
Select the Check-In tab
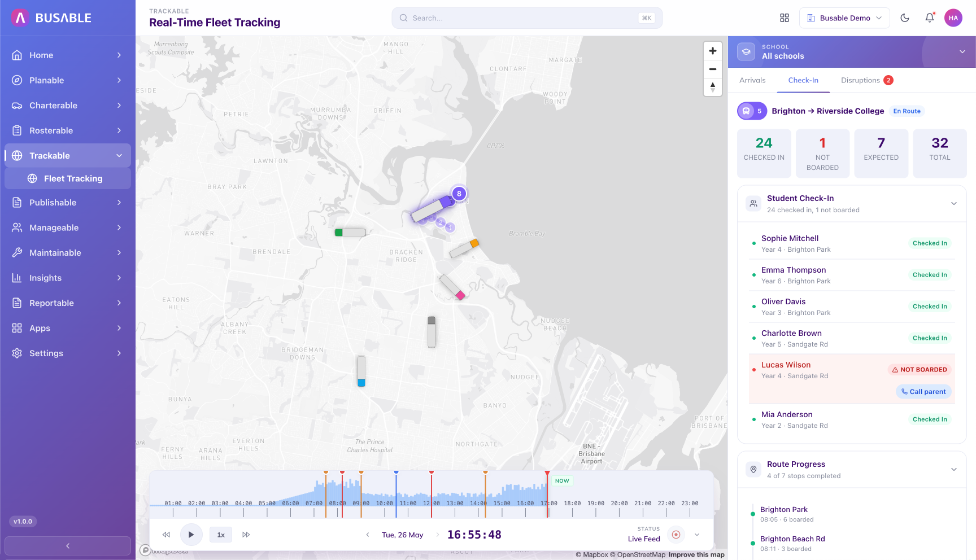803,80
